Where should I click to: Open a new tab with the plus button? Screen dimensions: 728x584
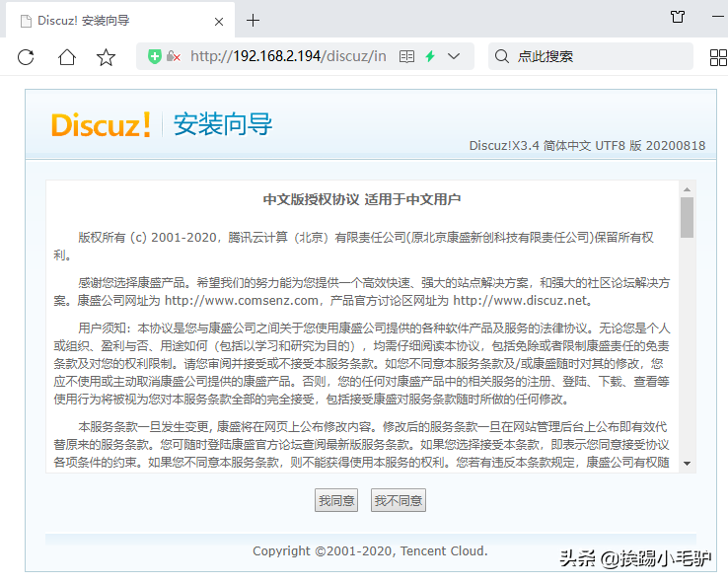(x=254, y=21)
